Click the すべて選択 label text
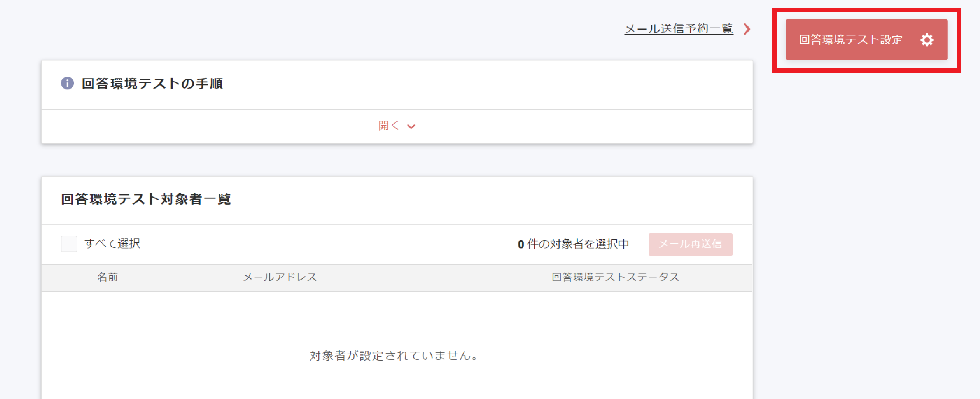 112,244
